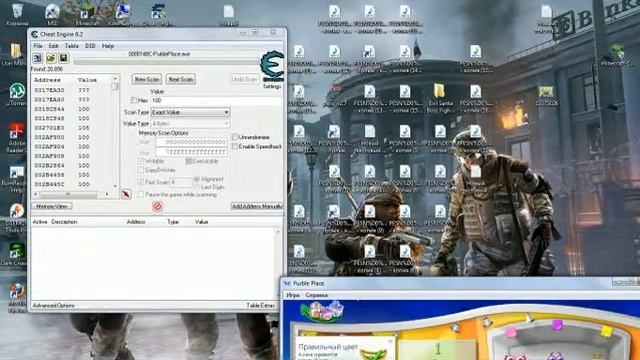Open the Value Type dropdown
This screenshot has width=640, height=360.
click(190, 123)
